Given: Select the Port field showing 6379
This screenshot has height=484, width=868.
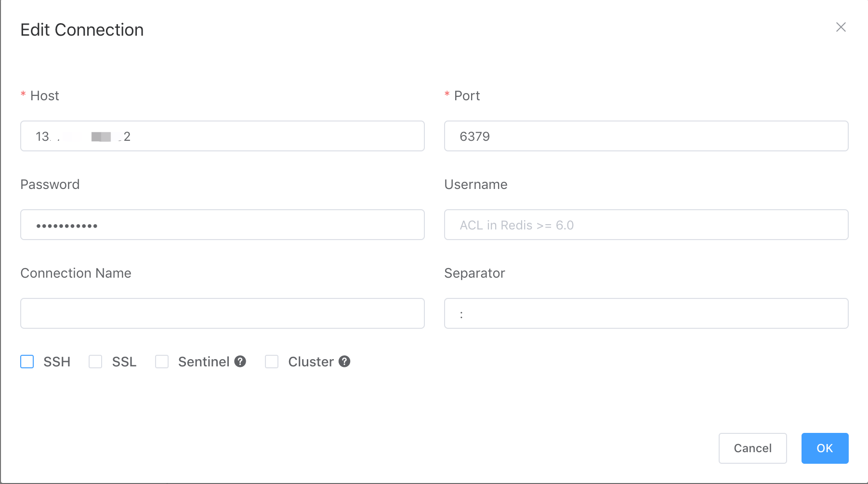Looking at the screenshot, I should [x=646, y=136].
